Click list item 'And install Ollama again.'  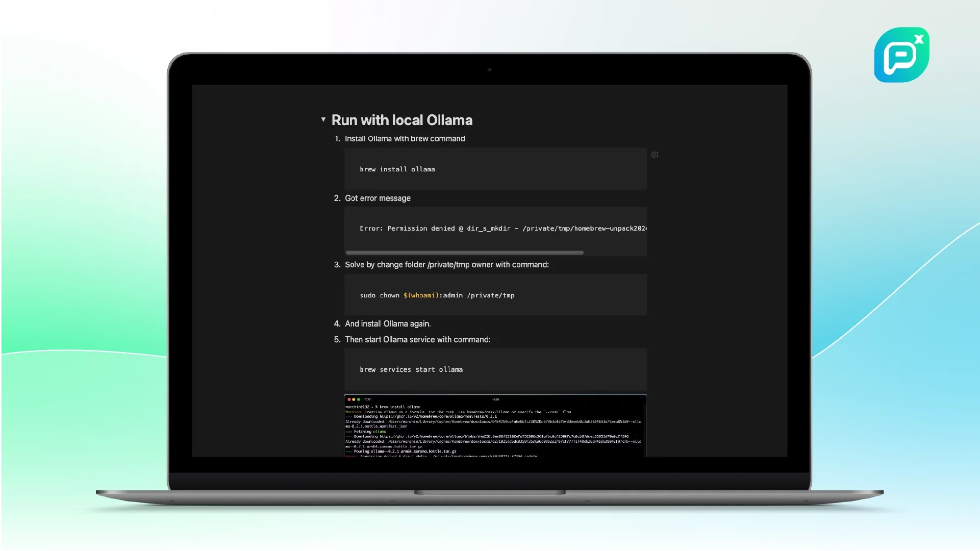click(388, 324)
